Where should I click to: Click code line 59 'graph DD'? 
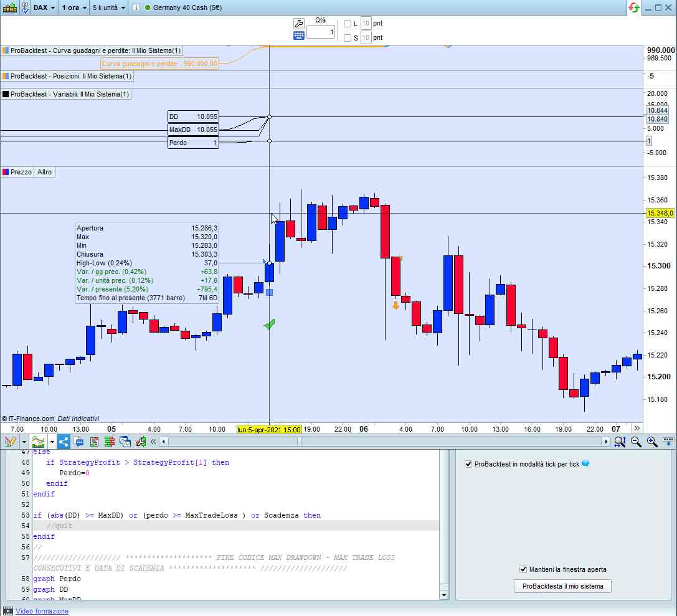tap(50, 589)
